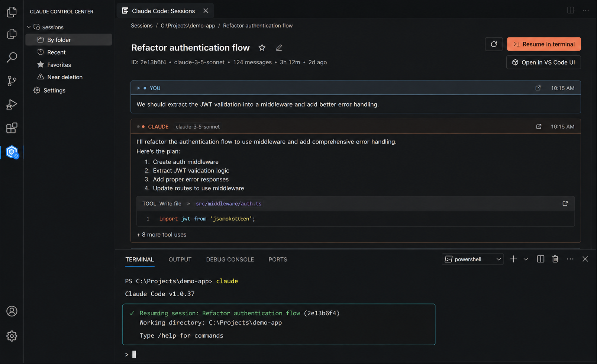The image size is (597, 364).
Task: Open terminal panel more actions ellipsis
Action: tap(570, 259)
